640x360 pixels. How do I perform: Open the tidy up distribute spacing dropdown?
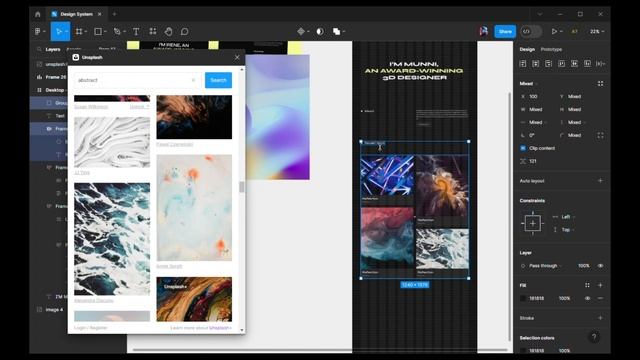pyautogui.click(x=600, y=64)
